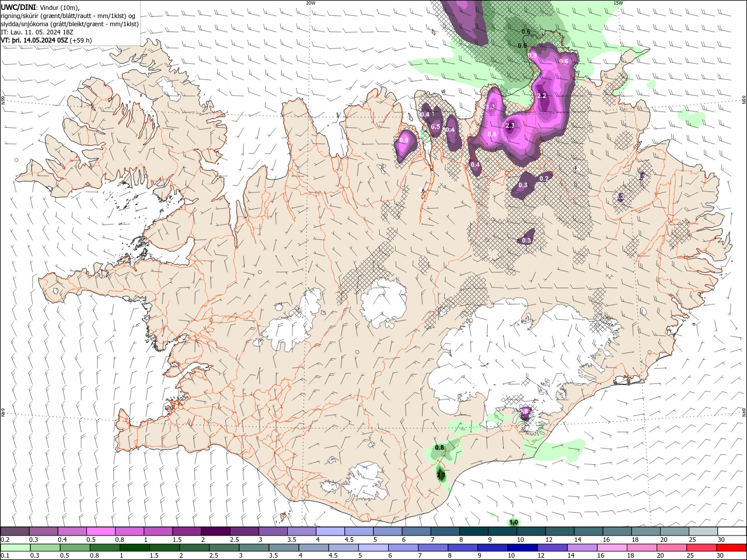Click the 2.2 snowfall value on the map
Screen dimensions: 747x560
coord(542,96)
